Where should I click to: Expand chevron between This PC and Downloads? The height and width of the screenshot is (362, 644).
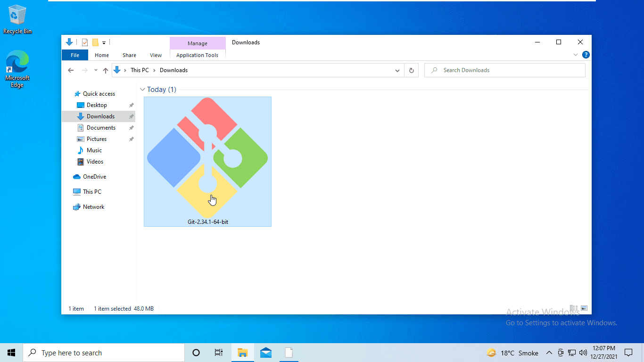click(x=154, y=70)
